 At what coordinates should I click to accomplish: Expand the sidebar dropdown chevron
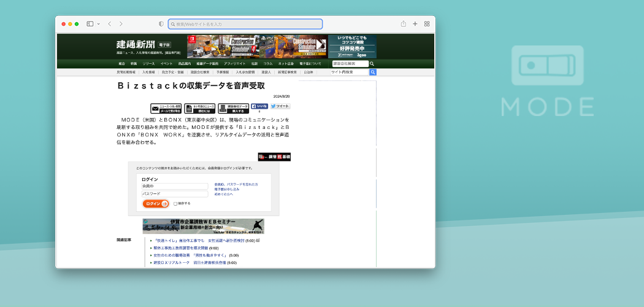coord(98,24)
